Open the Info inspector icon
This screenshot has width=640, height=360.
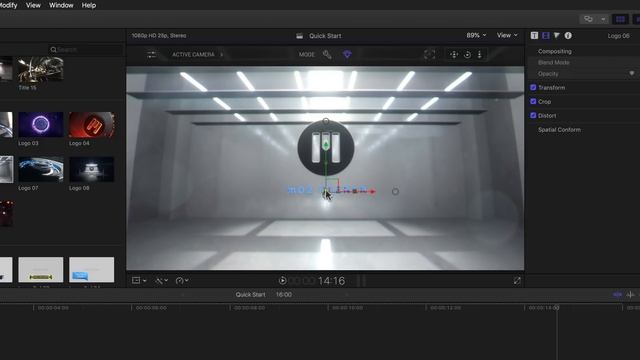coord(568,36)
